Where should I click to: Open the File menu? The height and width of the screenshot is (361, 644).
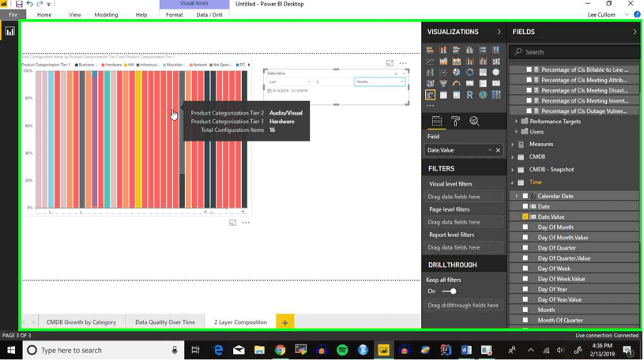pyautogui.click(x=13, y=15)
